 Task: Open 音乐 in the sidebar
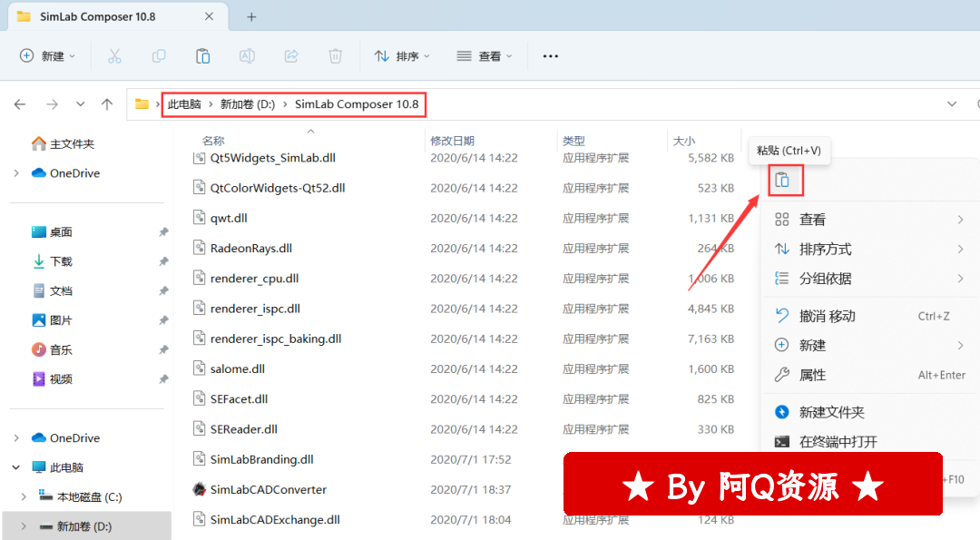(53, 349)
